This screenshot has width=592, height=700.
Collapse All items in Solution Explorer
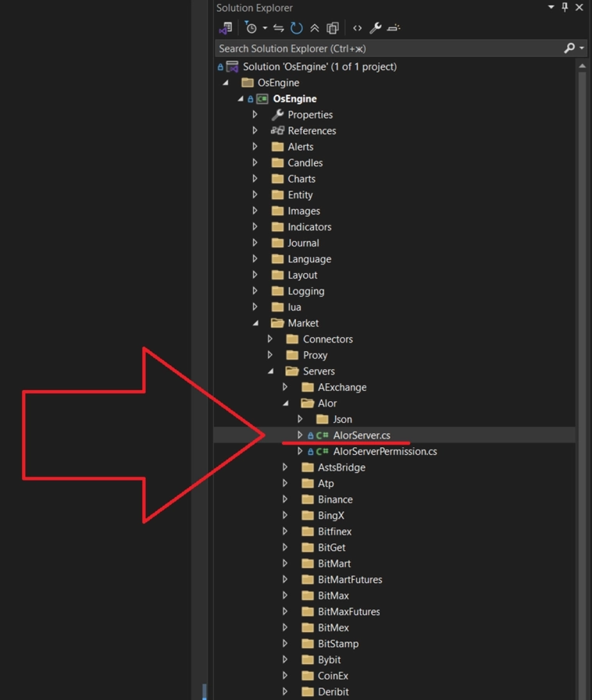[x=315, y=28]
